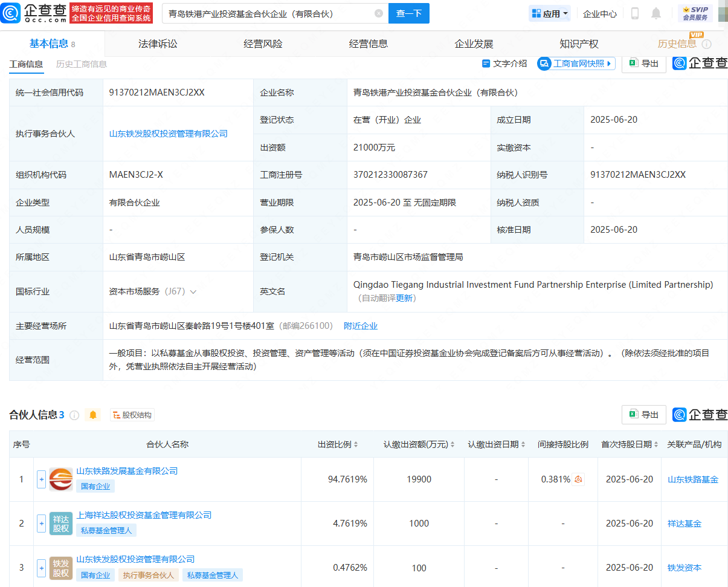Select 历史工商信息 sub-tab
Image resolution: width=728 pixels, height=587 pixels.
pyautogui.click(x=82, y=64)
